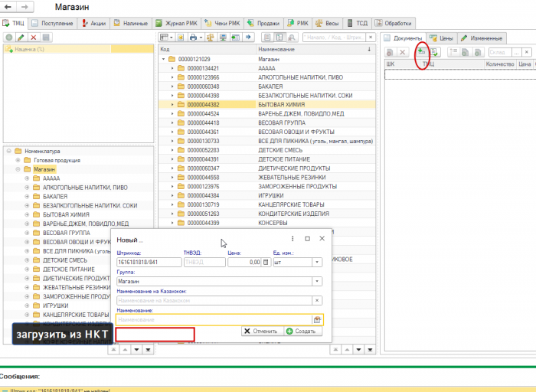Open the ТМЦ tab

(14, 23)
